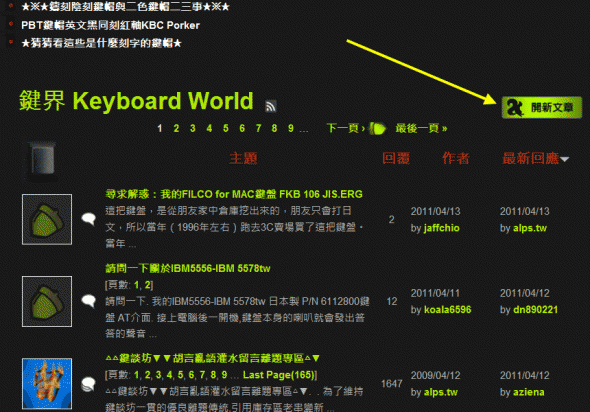Open Last Page(165) of 鍵談坊 thread

(278, 375)
